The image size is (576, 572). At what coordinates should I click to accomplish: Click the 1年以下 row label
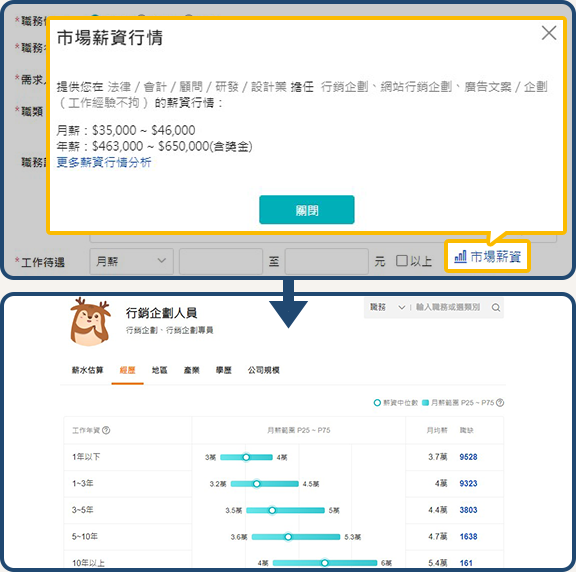(86, 457)
